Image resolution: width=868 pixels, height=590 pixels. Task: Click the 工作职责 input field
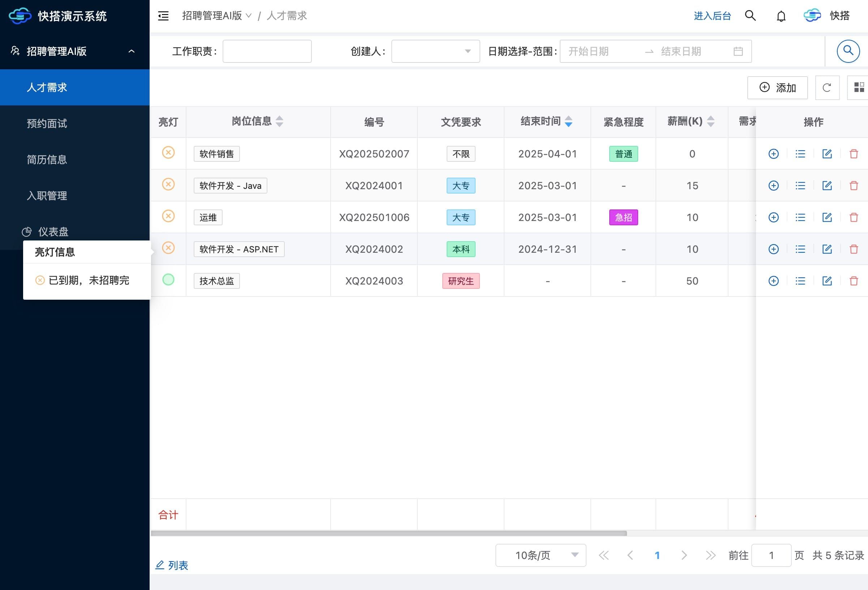pos(267,51)
